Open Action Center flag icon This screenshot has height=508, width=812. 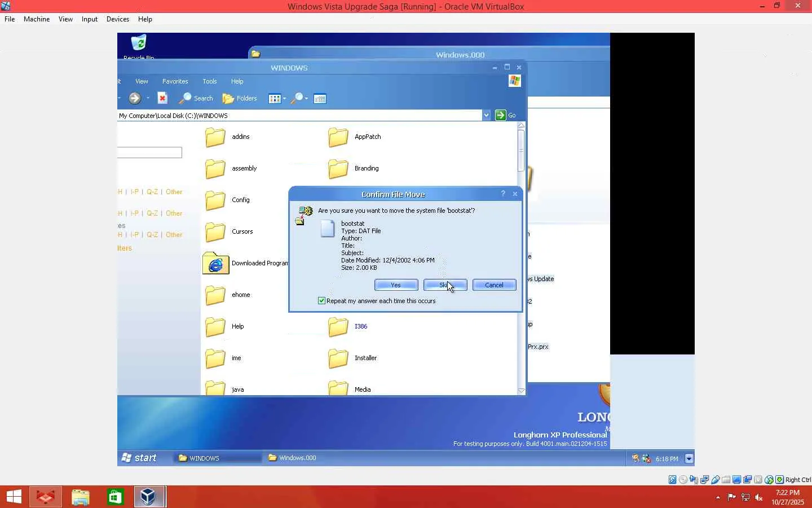(x=732, y=497)
